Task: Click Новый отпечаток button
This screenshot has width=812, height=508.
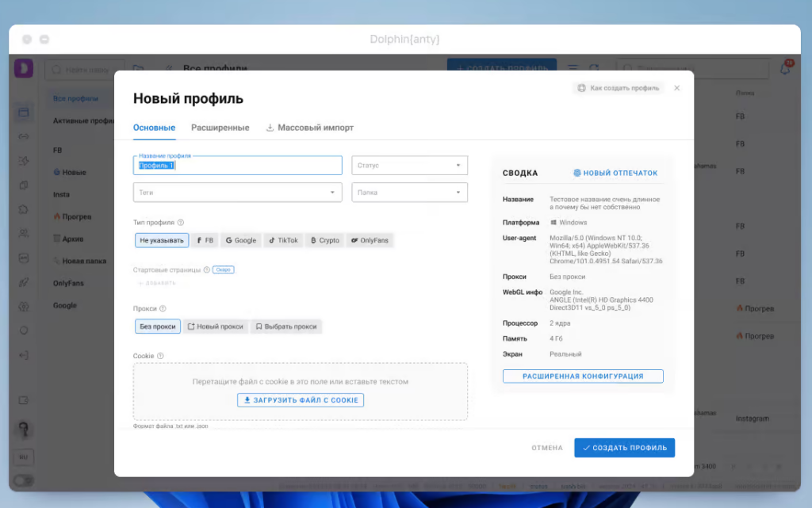Action: click(615, 174)
